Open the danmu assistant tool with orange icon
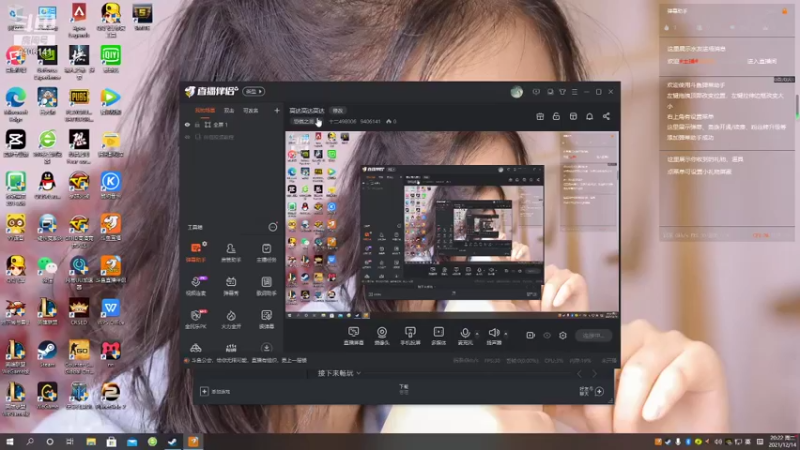Image resolution: width=800 pixels, height=450 pixels. (x=195, y=253)
